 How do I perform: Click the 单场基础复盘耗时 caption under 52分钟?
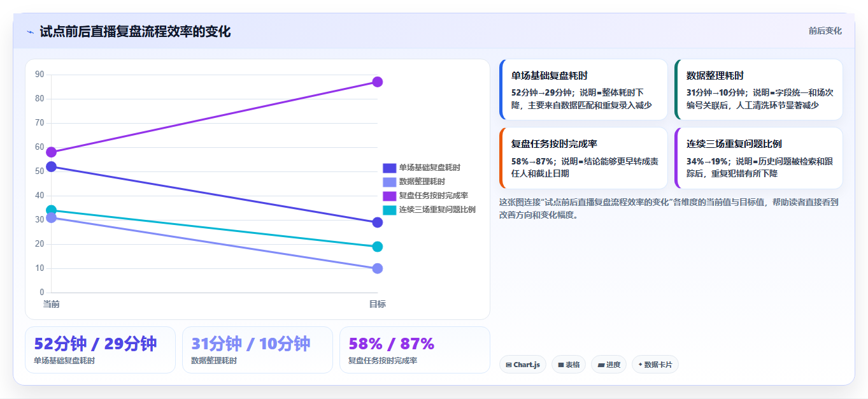pos(64,361)
